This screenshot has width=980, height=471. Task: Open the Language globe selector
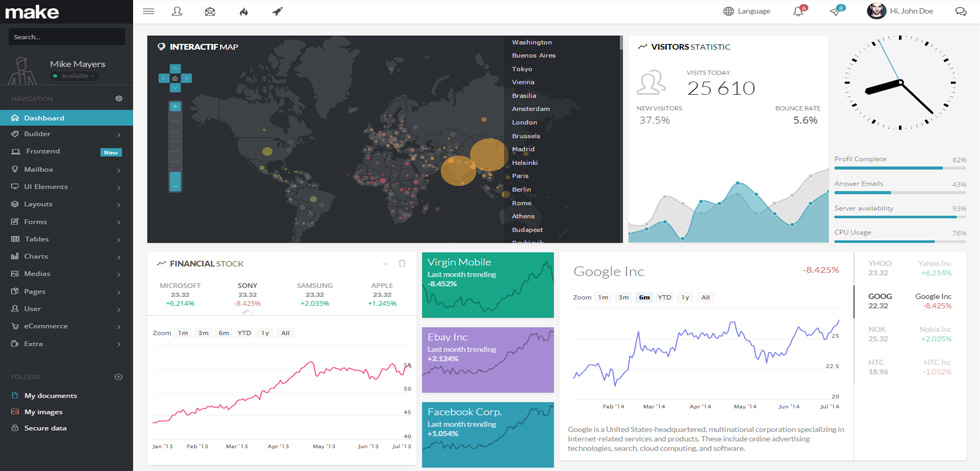point(747,11)
